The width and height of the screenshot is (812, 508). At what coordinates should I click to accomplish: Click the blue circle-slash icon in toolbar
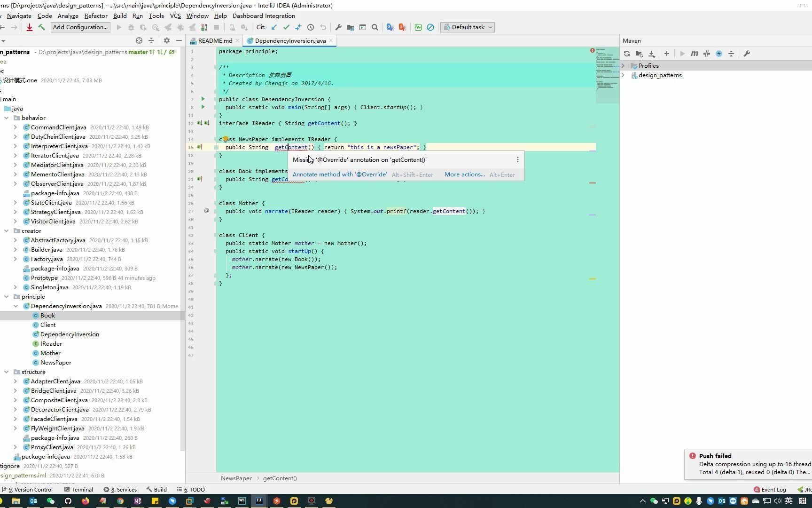click(x=430, y=27)
